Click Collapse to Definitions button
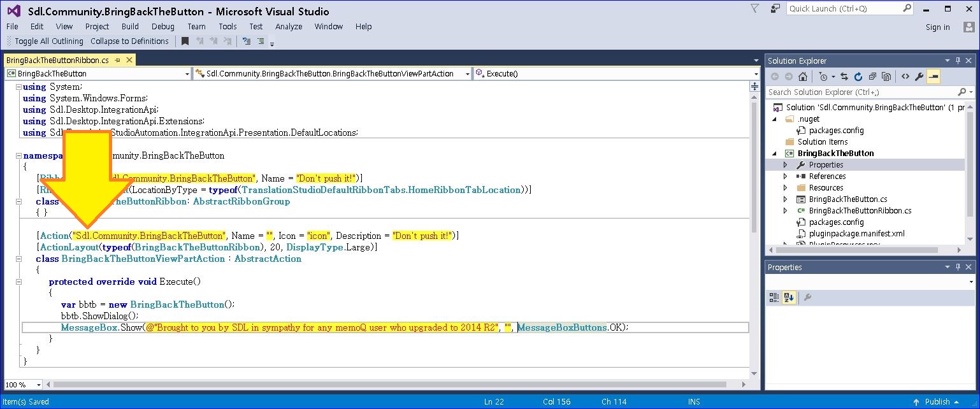This screenshot has width=980, height=409. [129, 41]
